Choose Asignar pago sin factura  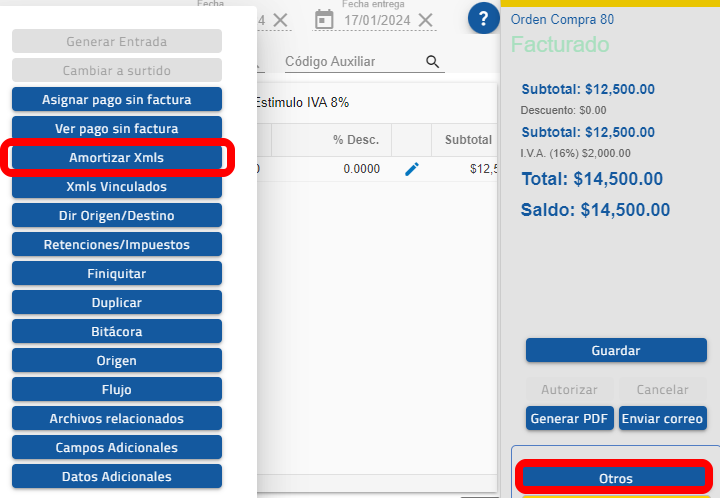click(x=117, y=100)
